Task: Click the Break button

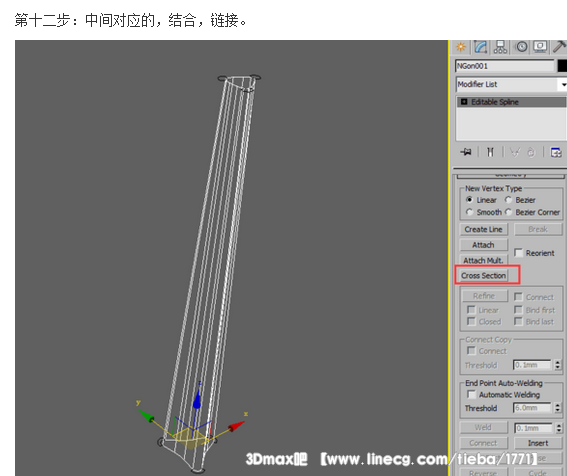Action: click(538, 229)
